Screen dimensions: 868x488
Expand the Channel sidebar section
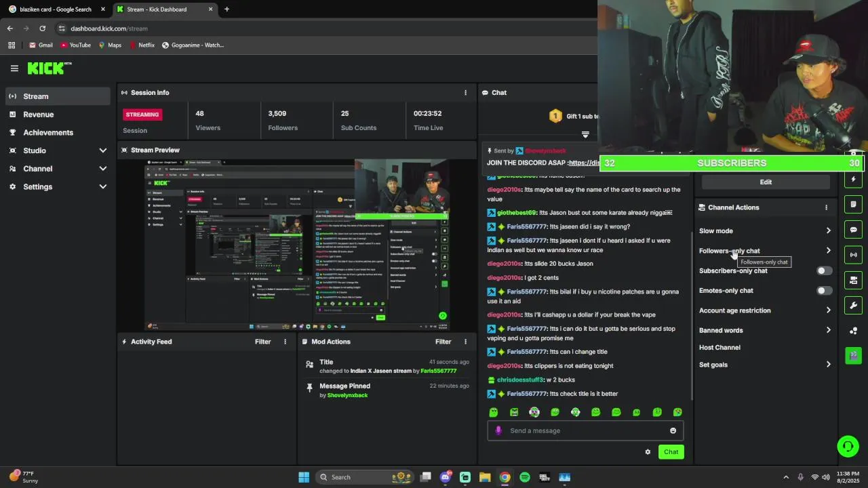(103, 169)
